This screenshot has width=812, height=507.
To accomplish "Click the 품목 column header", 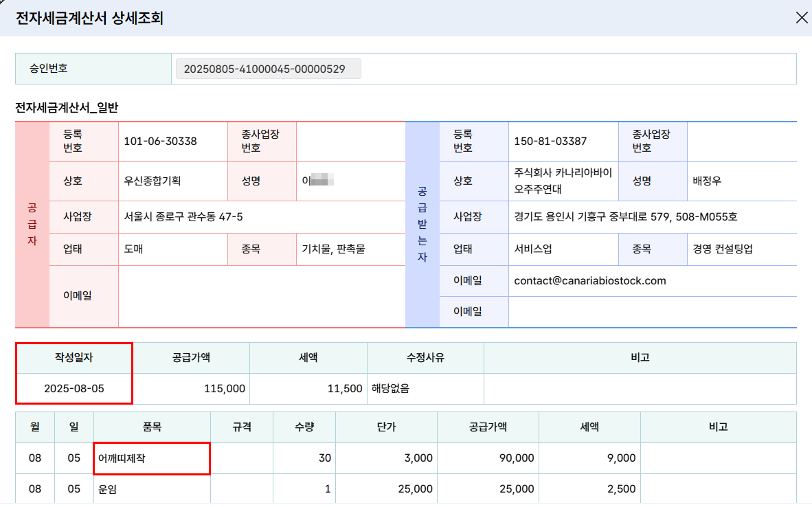I will point(152,427).
